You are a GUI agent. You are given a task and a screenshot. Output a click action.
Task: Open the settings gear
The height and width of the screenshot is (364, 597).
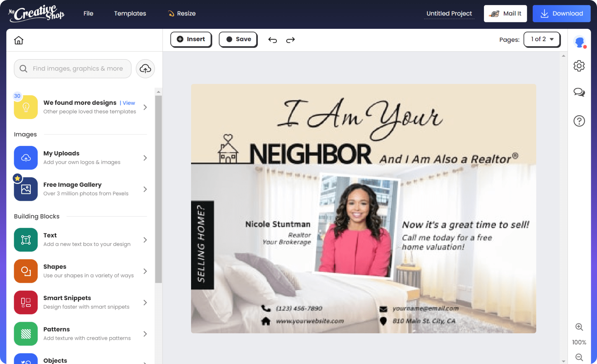click(579, 66)
